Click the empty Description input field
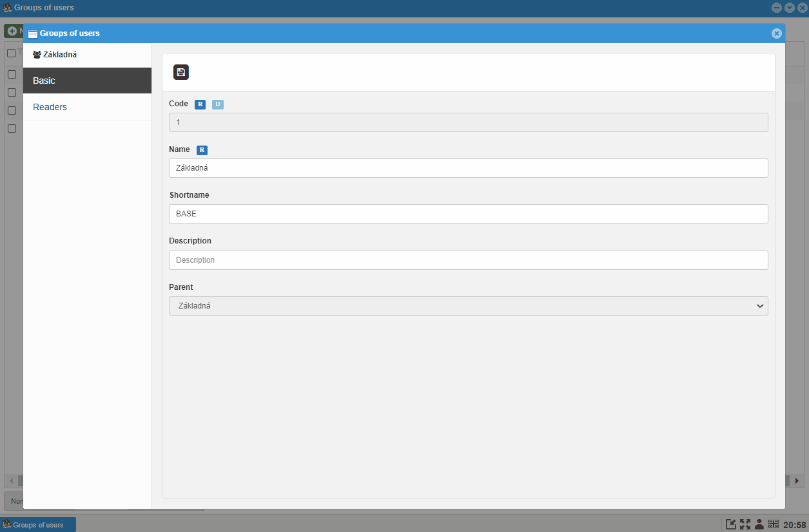This screenshot has width=809, height=532. point(469,260)
